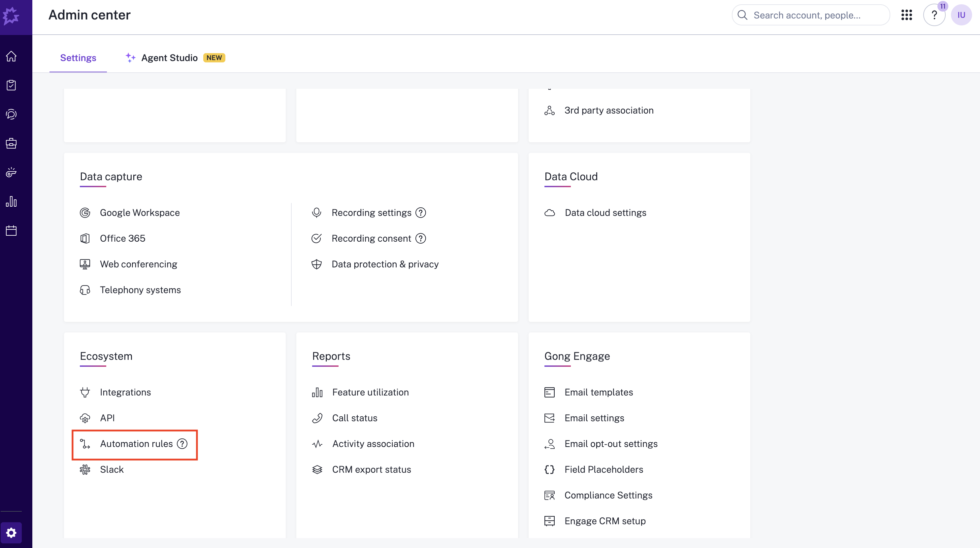Click in the Search account, people field
The height and width of the screenshot is (548, 980).
[x=811, y=15]
